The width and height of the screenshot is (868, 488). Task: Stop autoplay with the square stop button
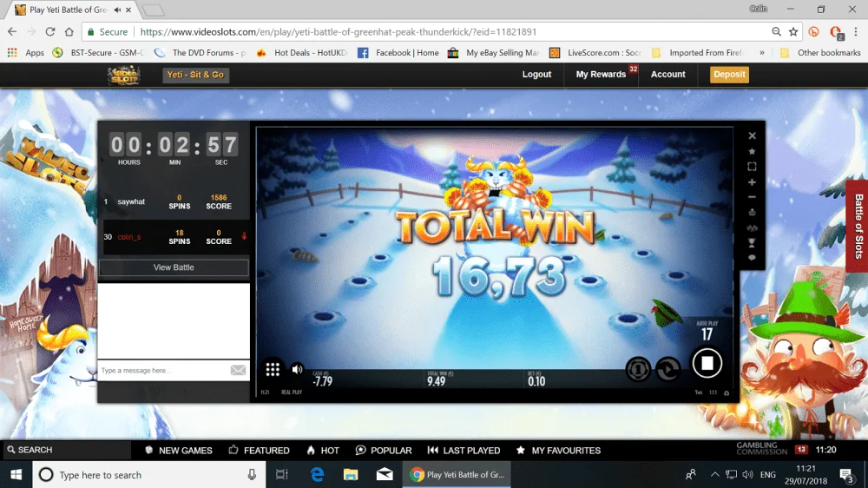pyautogui.click(x=707, y=363)
